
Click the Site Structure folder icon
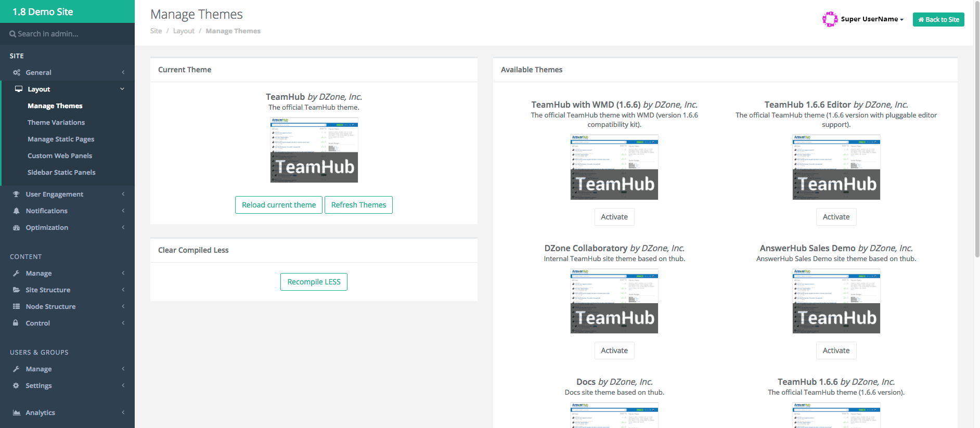click(17, 290)
